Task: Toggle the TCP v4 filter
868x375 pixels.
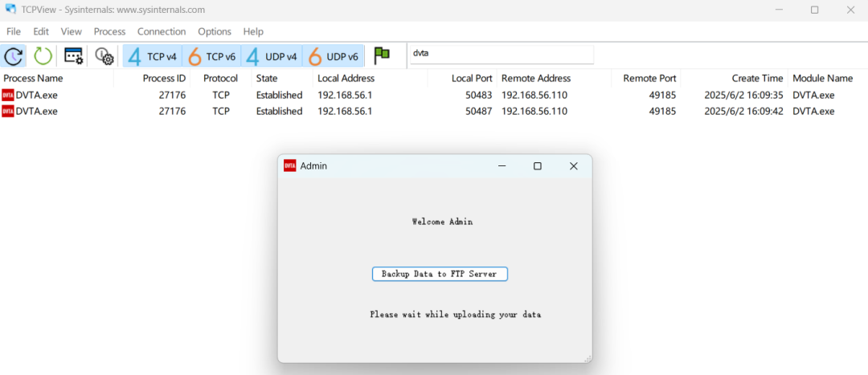Action: click(152, 56)
